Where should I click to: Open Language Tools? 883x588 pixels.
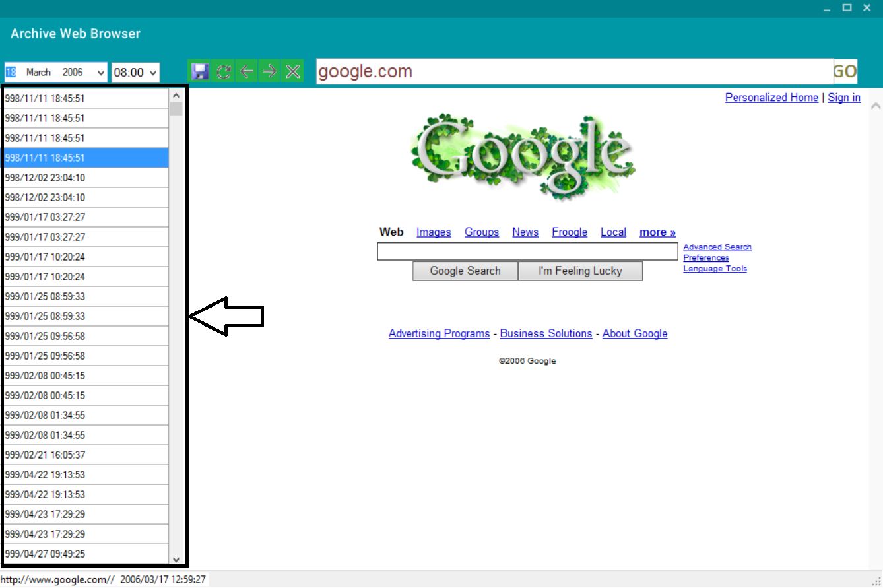pyautogui.click(x=715, y=269)
